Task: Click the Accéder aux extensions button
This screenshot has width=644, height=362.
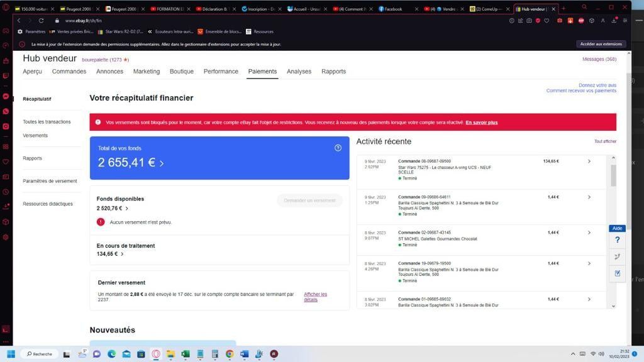Action: 601,44
